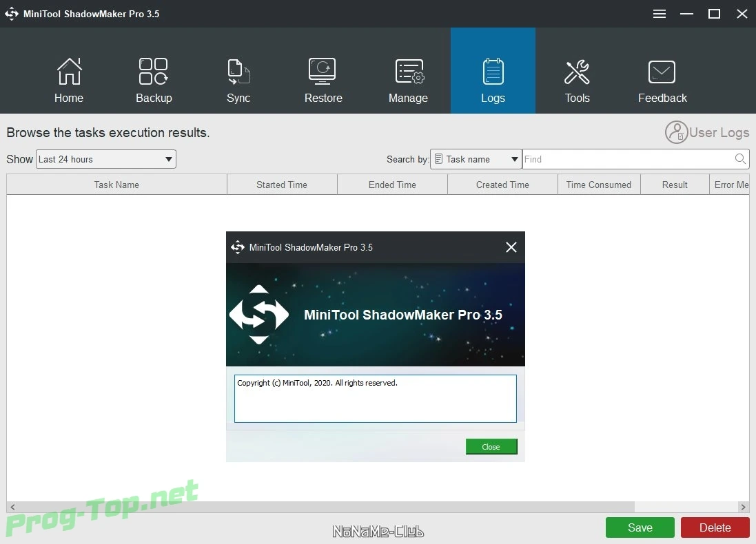The image size is (756, 544).
Task: Minimize the ShadowMaker window
Action: [686, 14]
